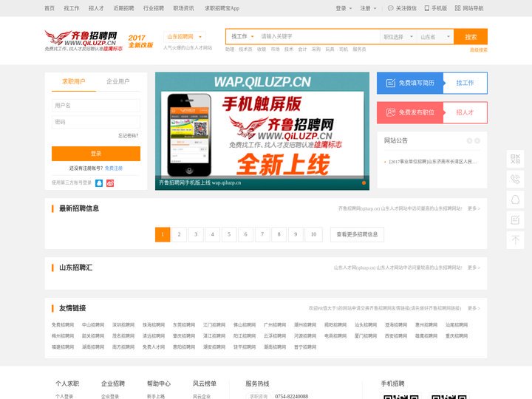The image size is (532, 399).
Task: Go to page 2 of 最新招聘信息
Action: click(x=179, y=234)
